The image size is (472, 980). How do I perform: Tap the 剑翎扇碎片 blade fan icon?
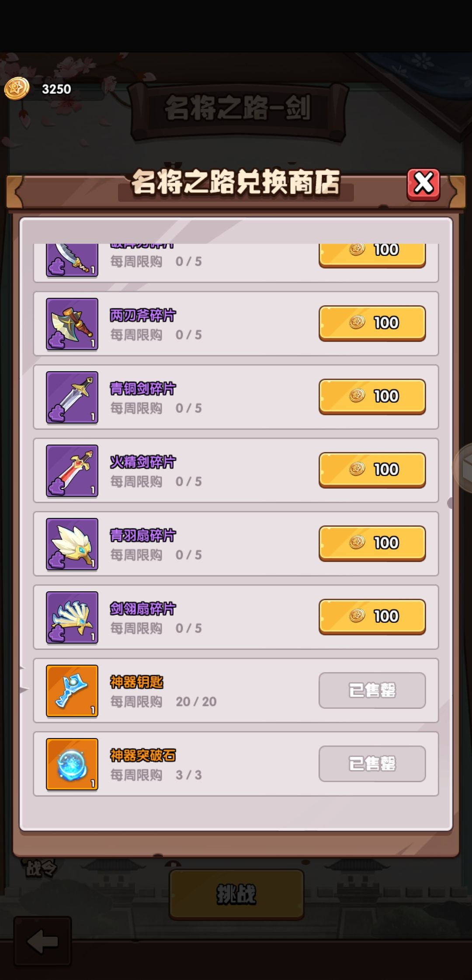coord(72,618)
